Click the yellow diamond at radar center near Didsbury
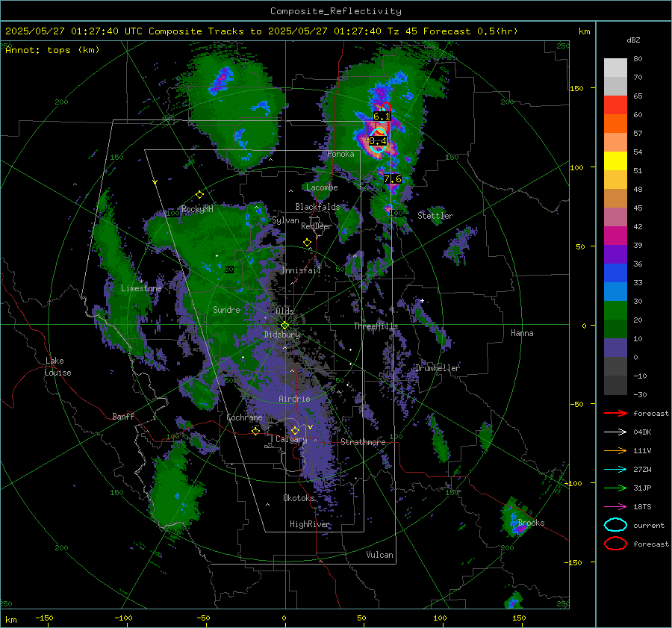Screen dimensions: 672x628 pos(284,326)
